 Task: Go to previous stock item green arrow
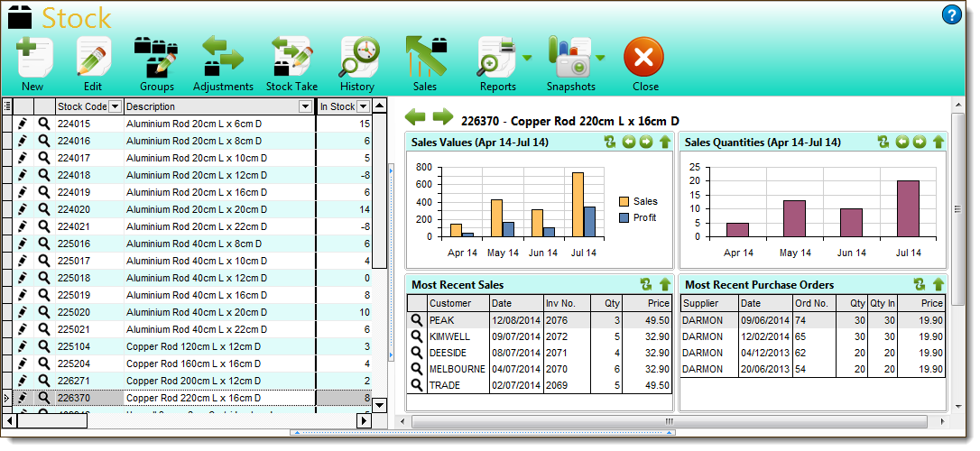click(x=415, y=116)
